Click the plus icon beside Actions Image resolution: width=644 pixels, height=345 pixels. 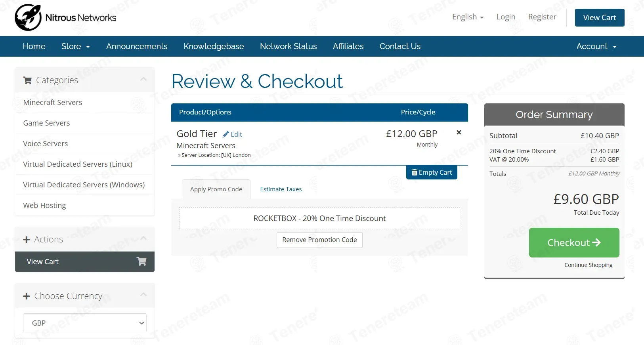pyautogui.click(x=27, y=240)
